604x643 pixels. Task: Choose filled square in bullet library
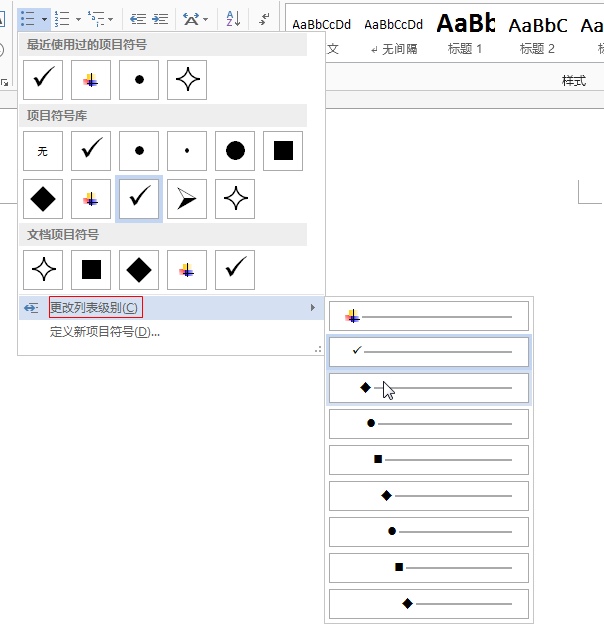[x=283, y=151]
